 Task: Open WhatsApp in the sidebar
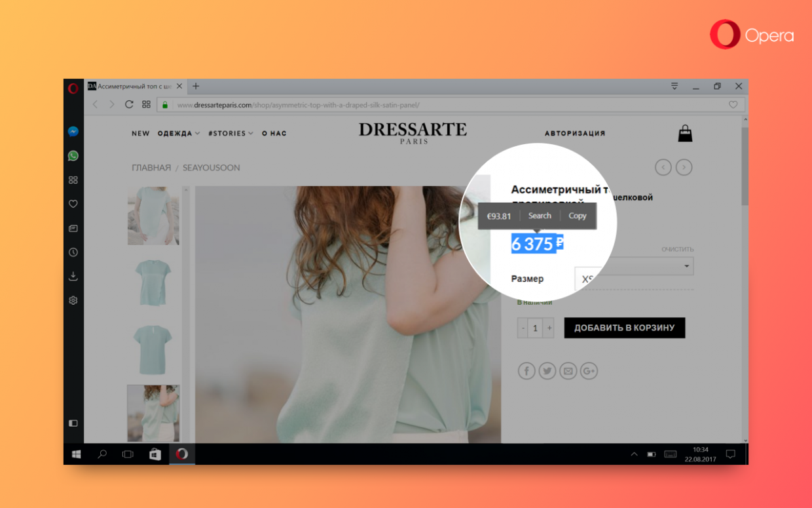(x=73, y=155)
